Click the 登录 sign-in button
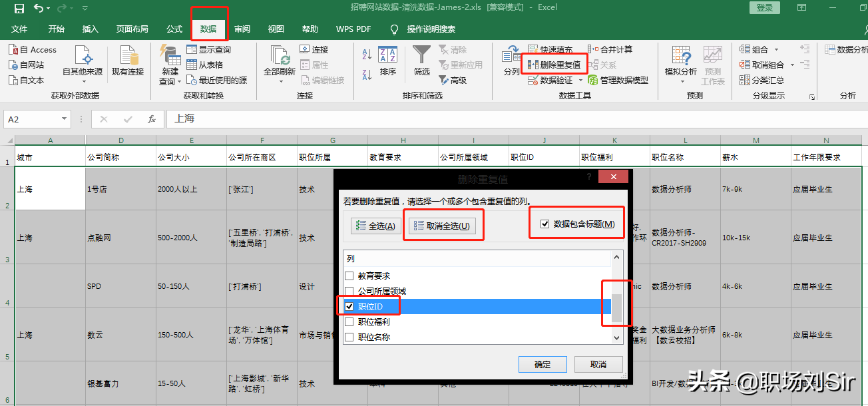 tap(765, 8)
